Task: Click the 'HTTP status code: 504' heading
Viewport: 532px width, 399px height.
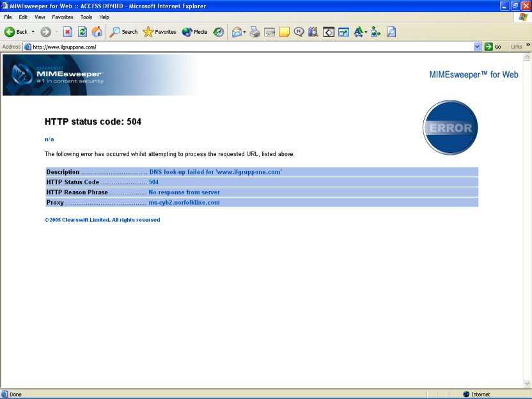Action: click(93, 121)
